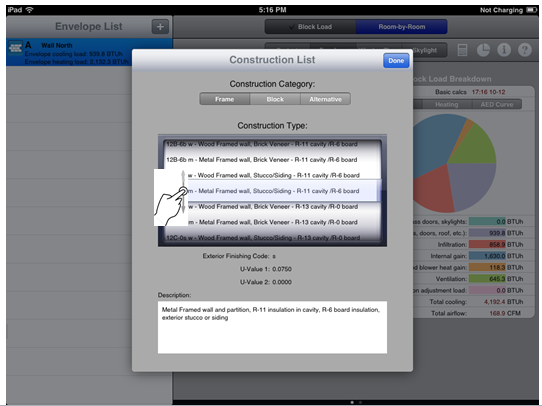Open the calculator icon in toolbar

click(x=462, y=50)
